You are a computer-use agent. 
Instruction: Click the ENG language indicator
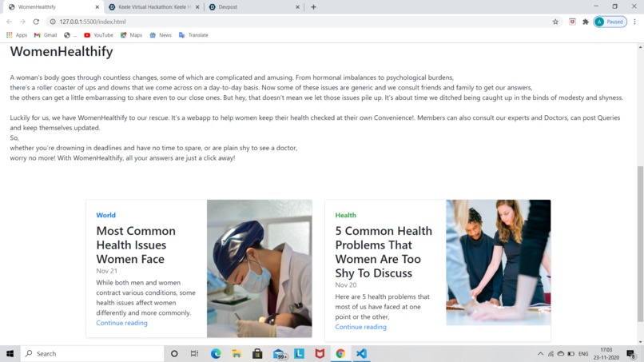click(x=583, y=354)
